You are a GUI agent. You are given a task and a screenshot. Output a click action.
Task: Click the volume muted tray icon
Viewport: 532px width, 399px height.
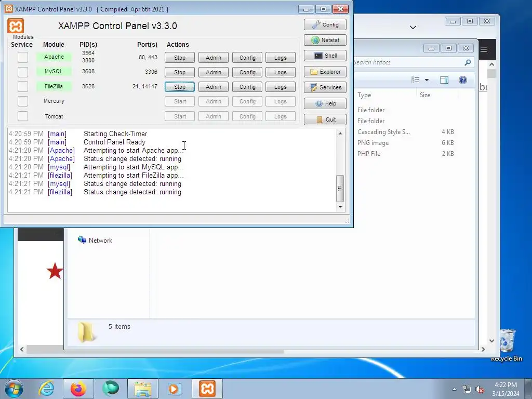pyautogui.click(x=480, y=390)
